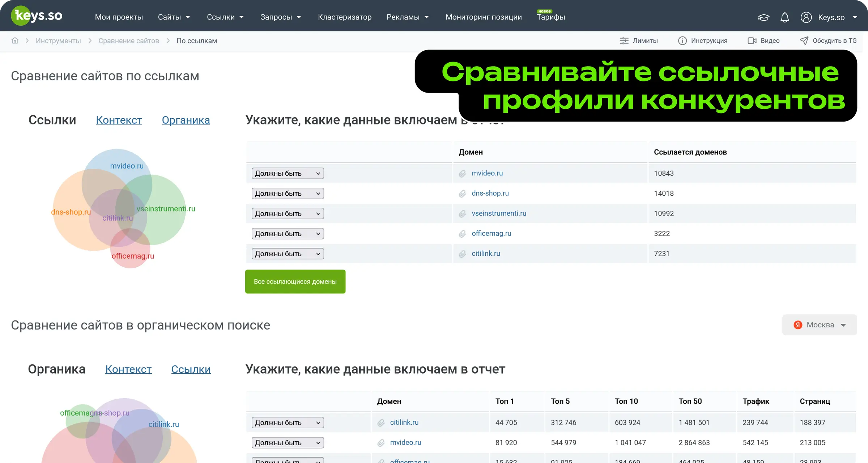The height and width of the screenshot is (463, 868).
Task: Open Должны быть dropdown for mvideo.ru links row
Action: pos(288,173)
